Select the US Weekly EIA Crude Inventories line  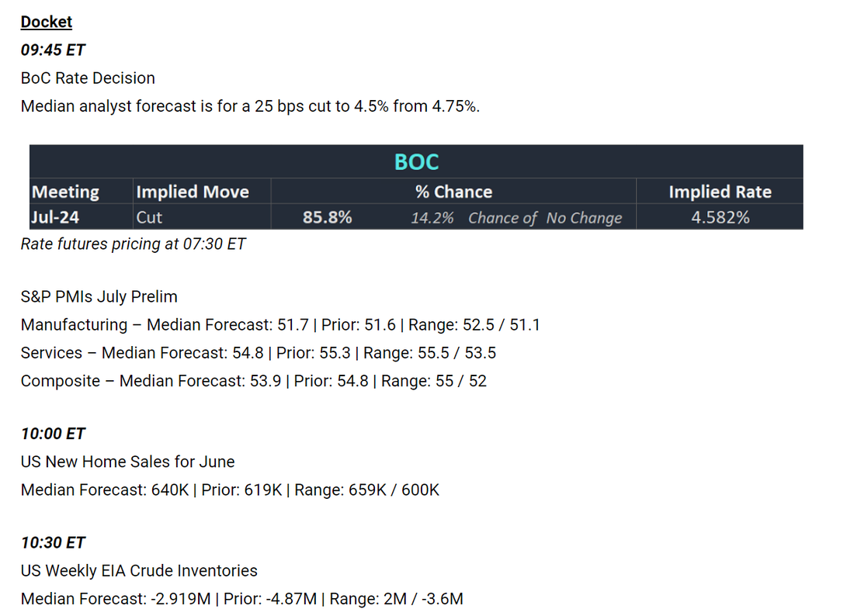(x=139, y=570)
